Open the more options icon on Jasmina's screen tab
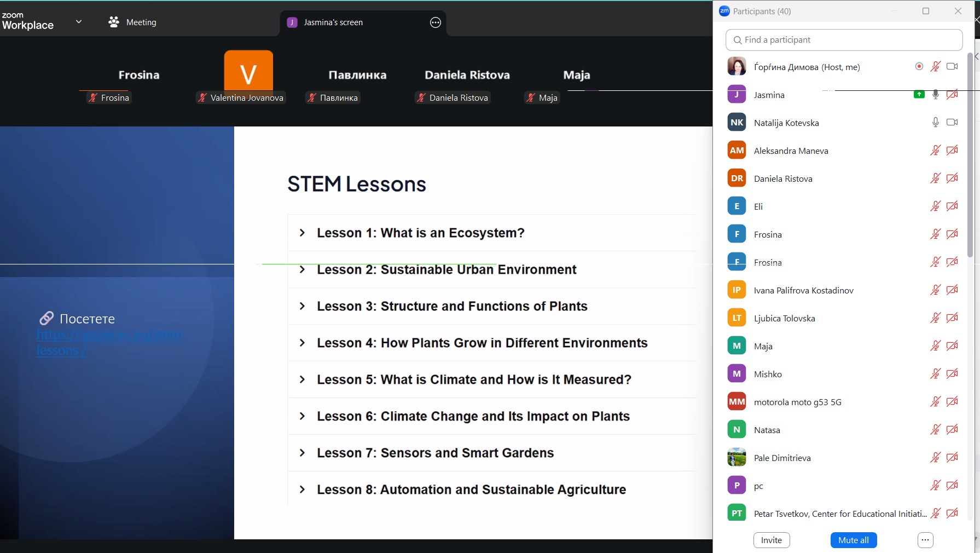 click(x=435, y=22)
